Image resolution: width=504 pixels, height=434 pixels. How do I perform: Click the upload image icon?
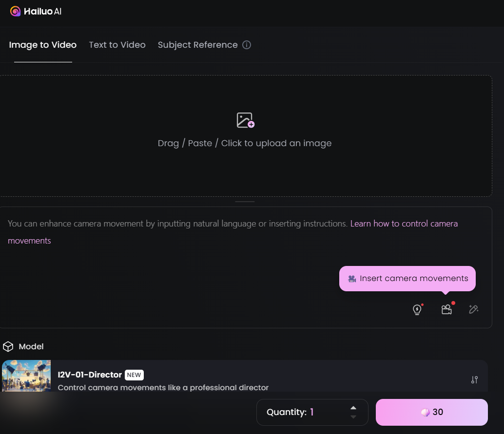pos(245,120)
